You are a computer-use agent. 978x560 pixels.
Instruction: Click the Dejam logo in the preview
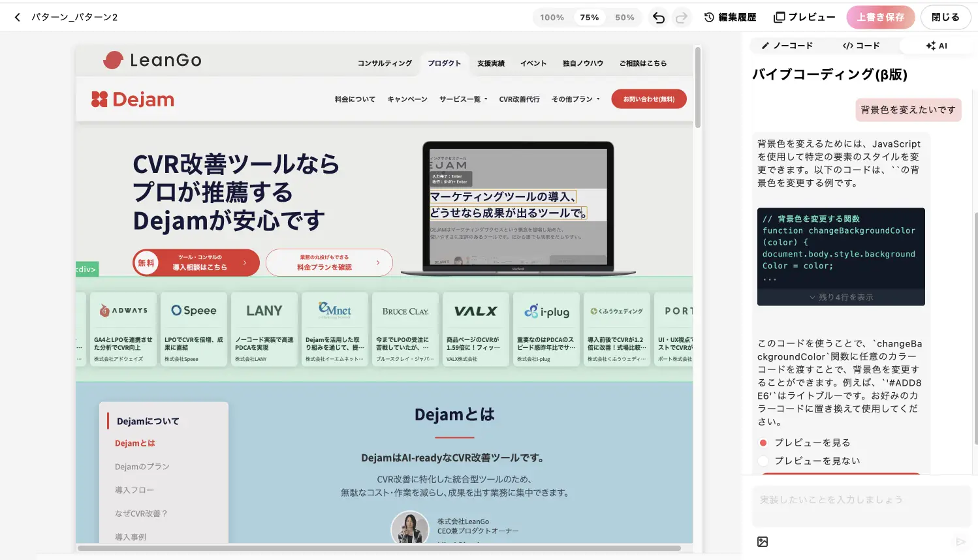point(133,99)
